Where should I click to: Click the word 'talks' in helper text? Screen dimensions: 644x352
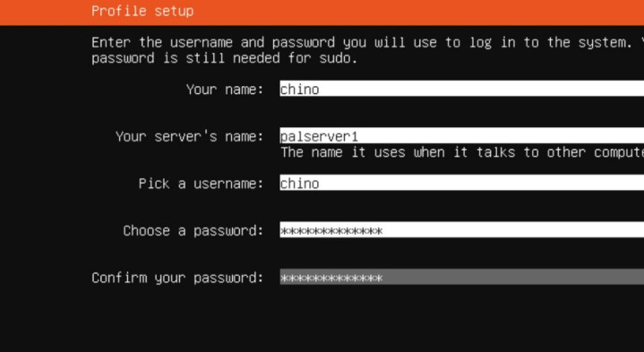pyautogui.click(x=495, y=152)
